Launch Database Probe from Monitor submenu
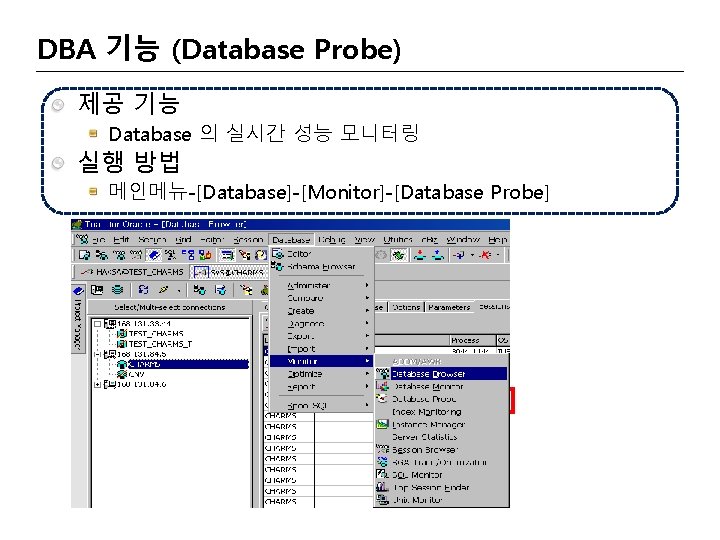This screenshot has height=540, width=720. point(441,399)
